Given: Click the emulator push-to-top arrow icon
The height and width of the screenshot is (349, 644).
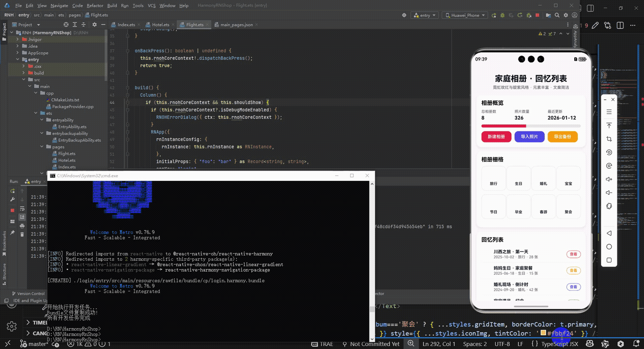Looking at the screenshot, I should (609, 126).
